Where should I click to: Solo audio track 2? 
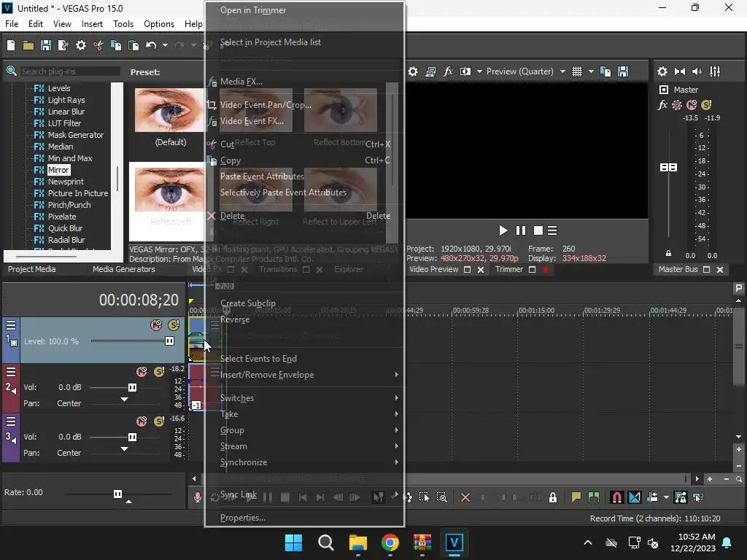pyautogui.click(x=159, y=372)
